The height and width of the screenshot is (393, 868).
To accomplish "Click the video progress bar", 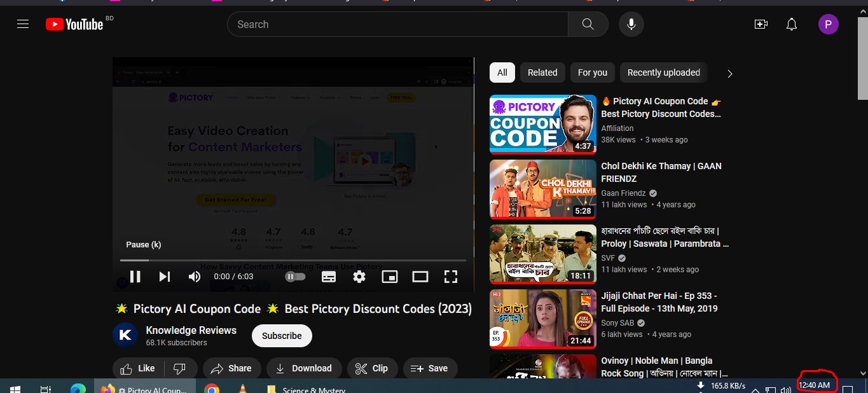I will 293,260.
